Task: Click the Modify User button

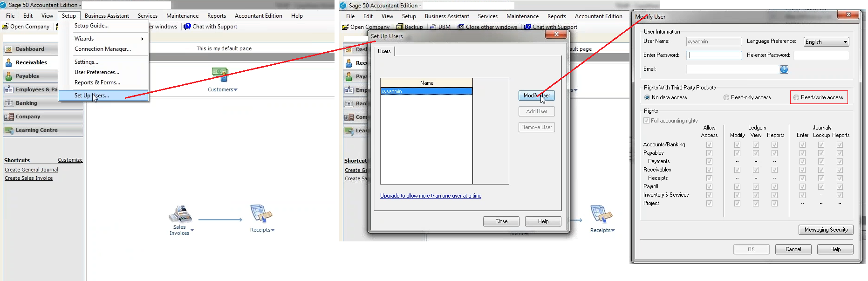Action: click(x=537, y=96)
